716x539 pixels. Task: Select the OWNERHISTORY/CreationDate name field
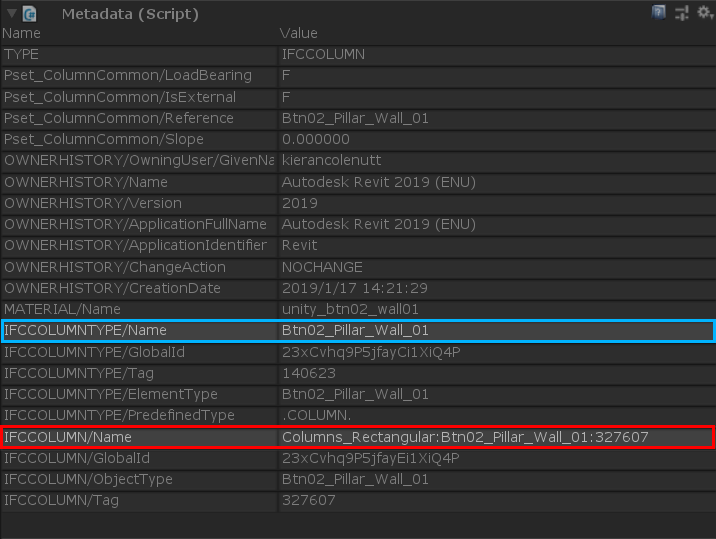[139, 288]
